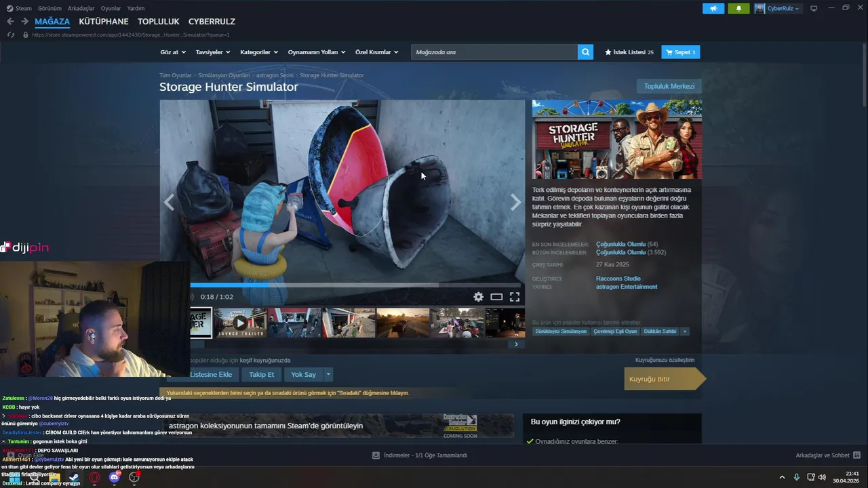Click the Mağazada ara search field

coord(494,52)
